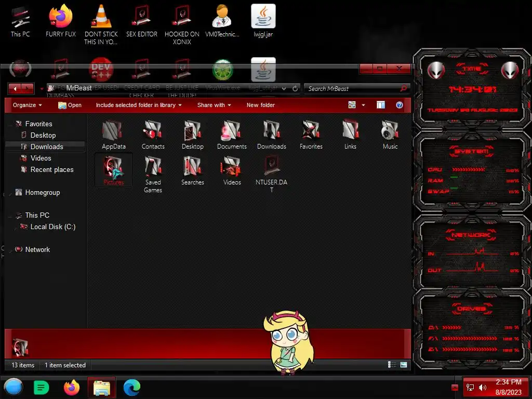Click MrBeast in the address bar
This screenshot has height=399, width=532.
click(79, 88)
